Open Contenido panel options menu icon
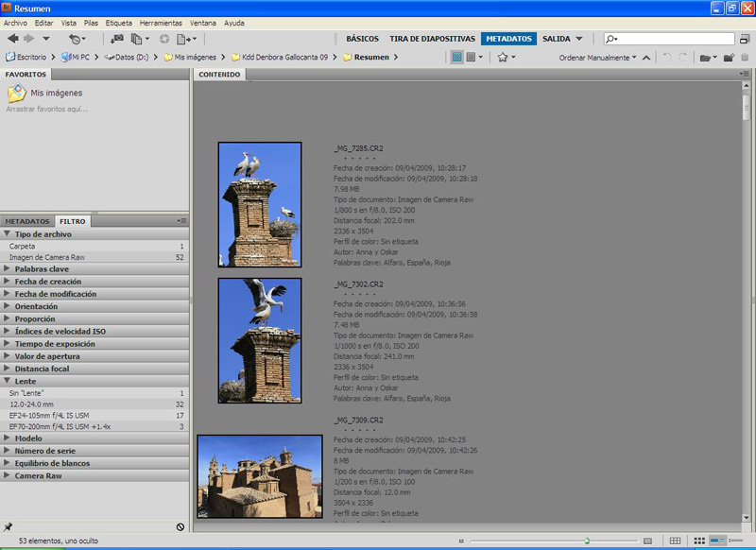The width and height of the screenshot is (756, 550). click(744, 74)
